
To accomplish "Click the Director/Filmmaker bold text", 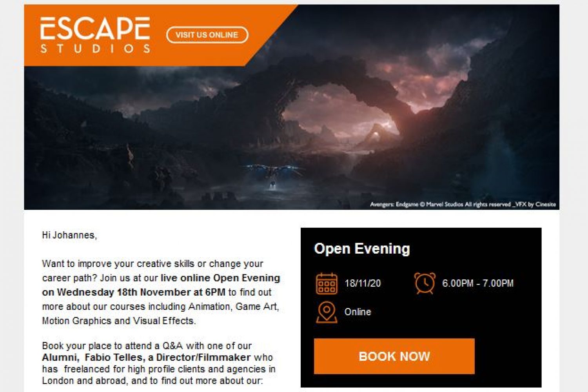I will 203,358.
